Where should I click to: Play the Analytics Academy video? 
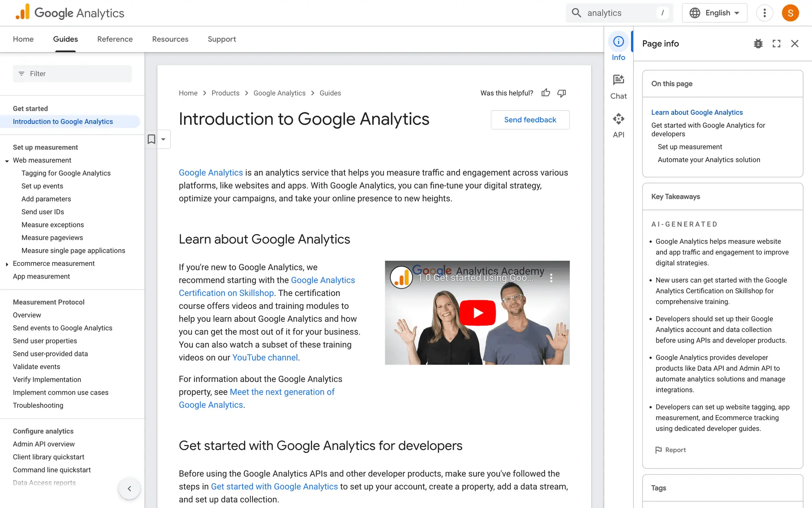[477, 313]
